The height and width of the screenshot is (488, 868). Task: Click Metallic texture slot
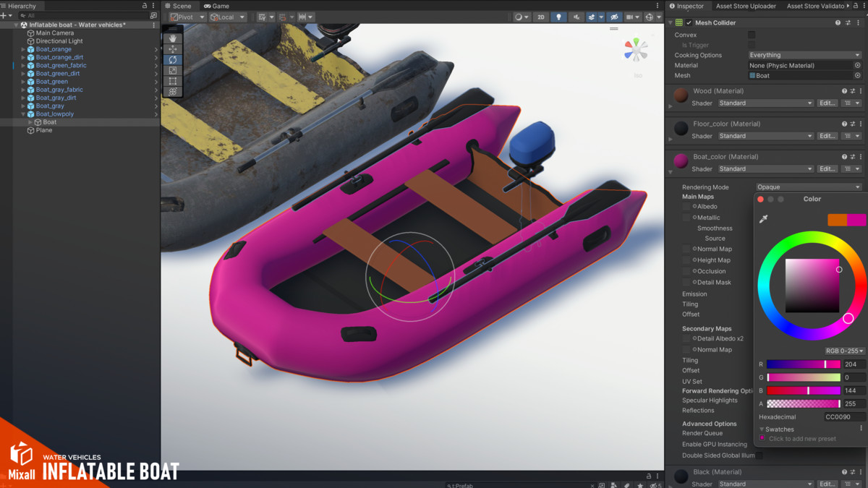click(686, 218)
